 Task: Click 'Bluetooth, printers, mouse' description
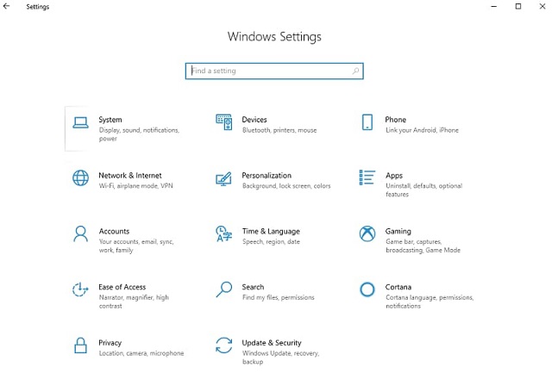tap(279, 130)
